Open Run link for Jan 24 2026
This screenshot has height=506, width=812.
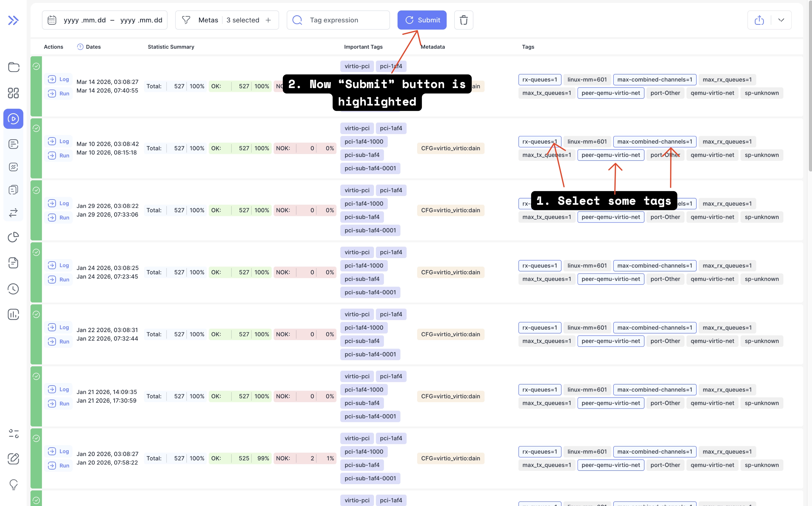click(x=59, y=279)
